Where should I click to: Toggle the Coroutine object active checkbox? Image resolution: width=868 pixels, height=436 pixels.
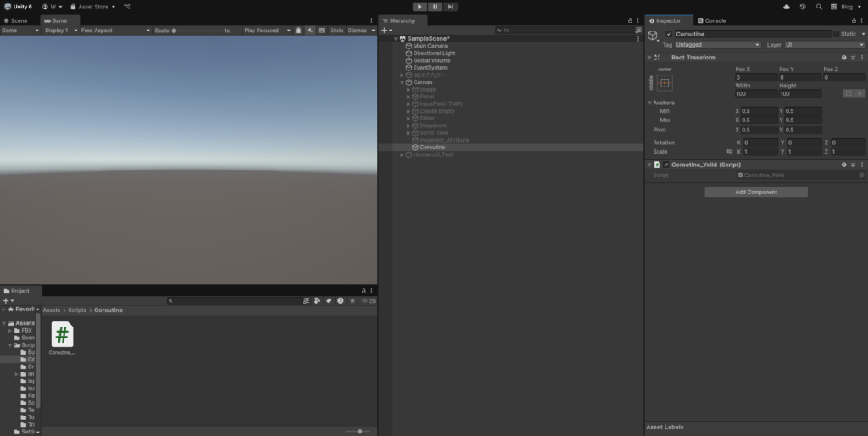click(669, 34)
